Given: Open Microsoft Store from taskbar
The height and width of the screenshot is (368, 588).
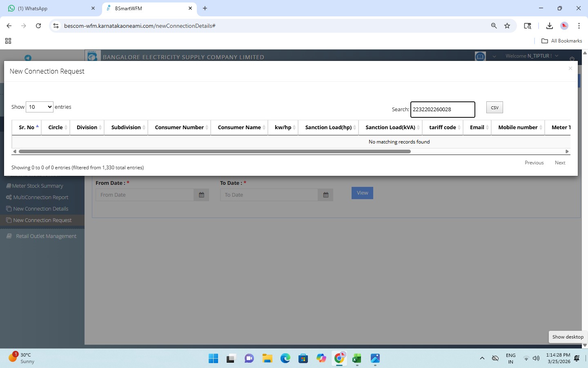Looking at the screenshot, I should [x=303, y=359].
